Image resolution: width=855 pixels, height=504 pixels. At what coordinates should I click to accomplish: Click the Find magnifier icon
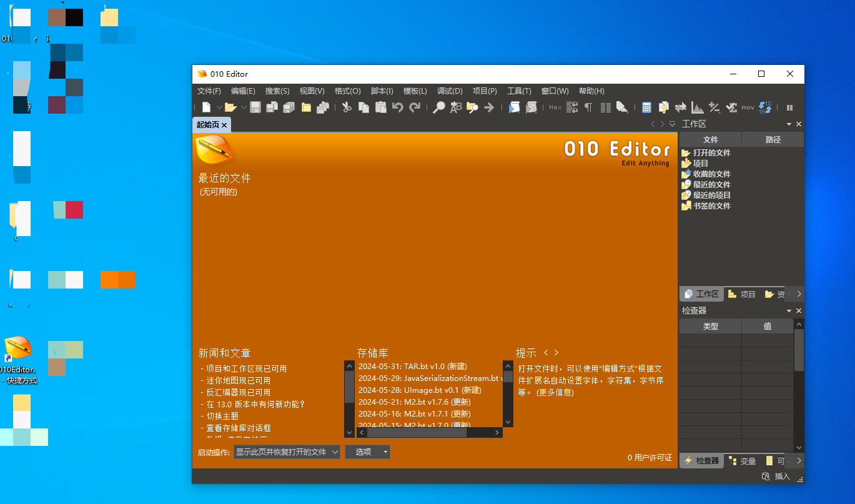[x=439, y=107]
